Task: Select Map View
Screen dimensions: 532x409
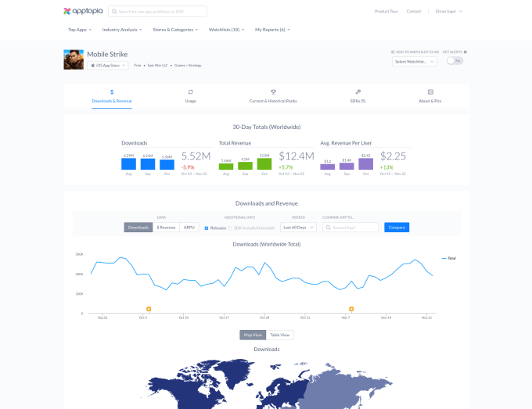Action: (x=253, y=335)
